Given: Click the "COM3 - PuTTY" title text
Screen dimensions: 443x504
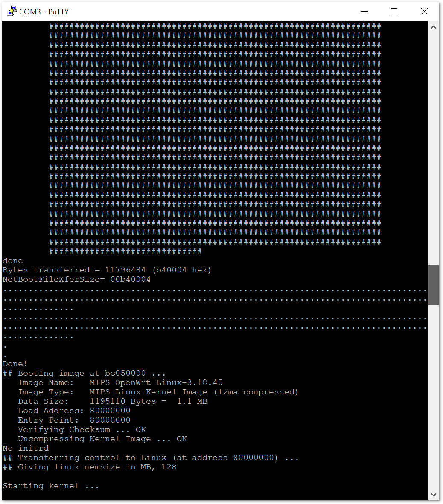Looking at the screenshot, I should pyautogui.click(x=44, y=12).
